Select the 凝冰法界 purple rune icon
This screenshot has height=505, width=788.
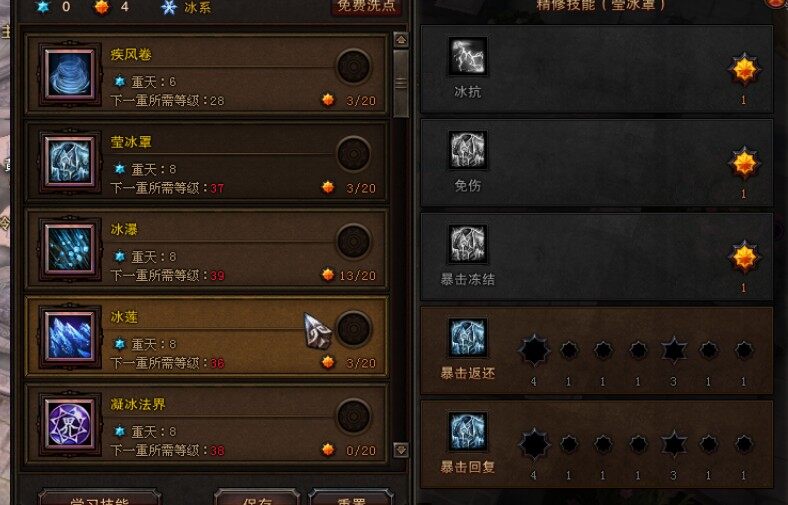[69, 424]
